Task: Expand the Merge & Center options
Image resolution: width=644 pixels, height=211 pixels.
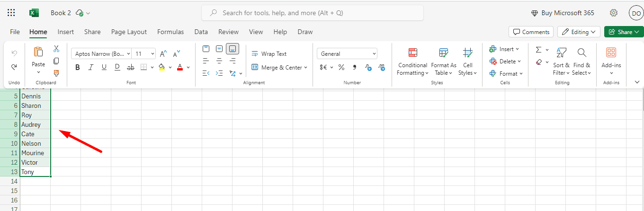Action: tap(305, 68)
